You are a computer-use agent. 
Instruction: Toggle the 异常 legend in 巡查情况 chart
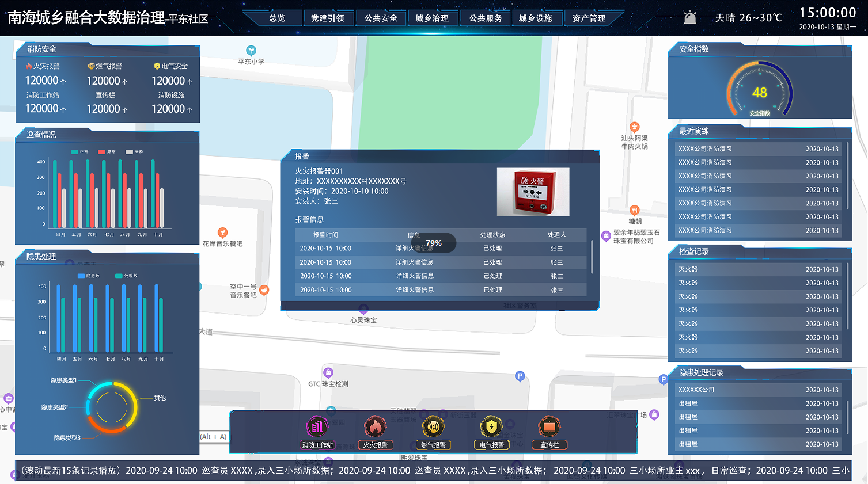(x=107, y=152)
